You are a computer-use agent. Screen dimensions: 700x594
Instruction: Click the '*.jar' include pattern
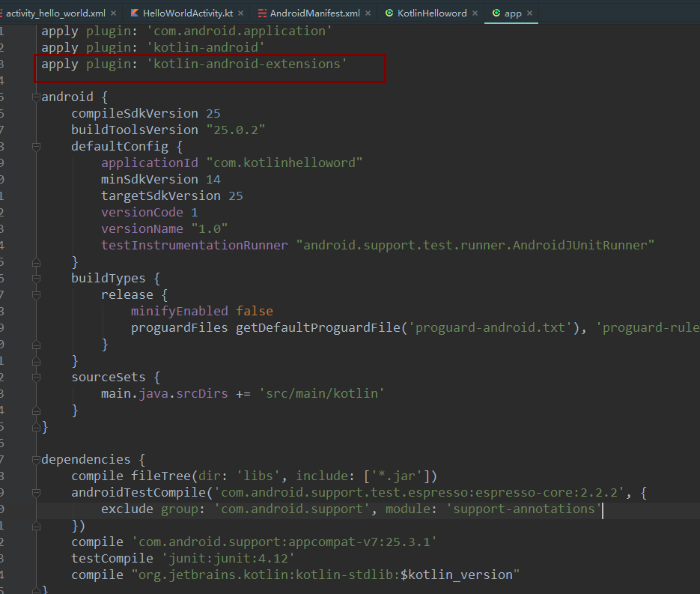pyautogui.click(x=397, y=476)
